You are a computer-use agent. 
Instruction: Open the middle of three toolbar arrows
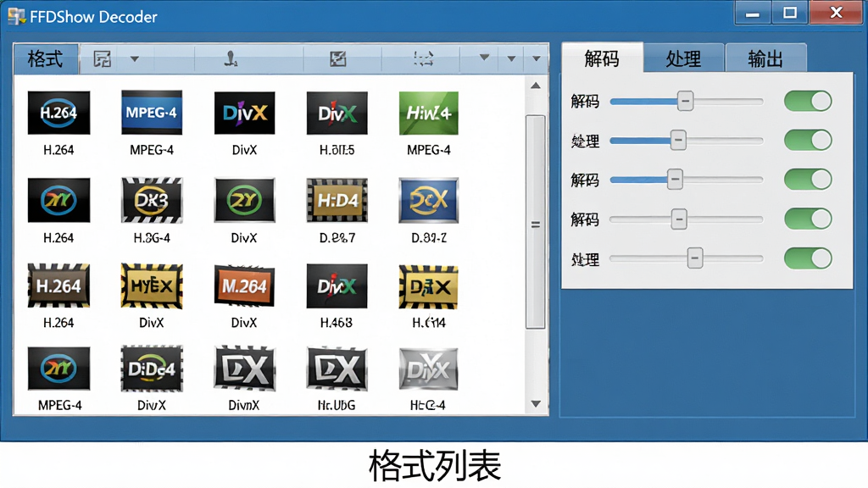click(x=511, y=58)
